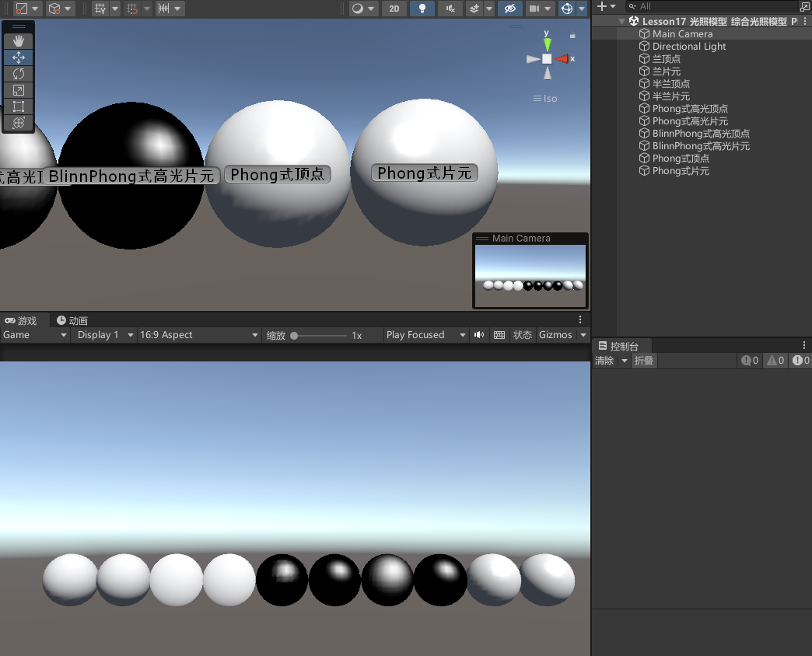Select the Hand (View) tool

point(19,41)
